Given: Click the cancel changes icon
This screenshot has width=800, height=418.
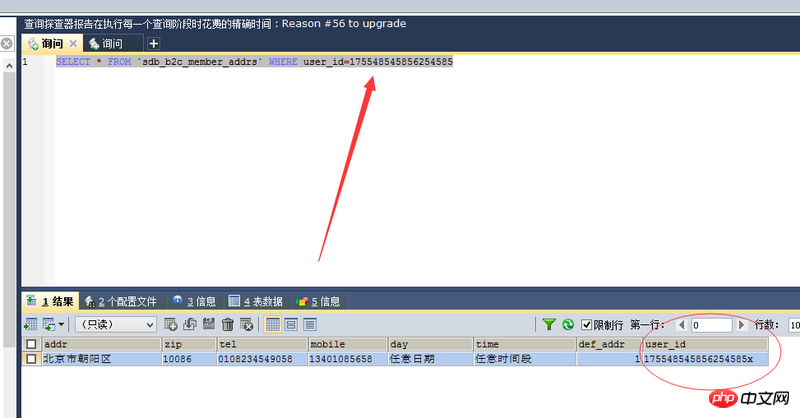Looking at the screenshot, I should (246, 325).
